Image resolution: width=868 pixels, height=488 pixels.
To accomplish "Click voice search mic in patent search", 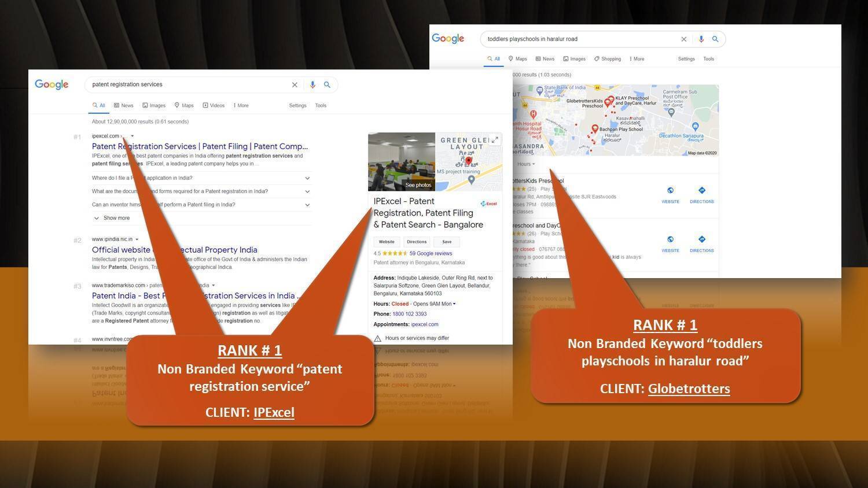I will point(312,84).
